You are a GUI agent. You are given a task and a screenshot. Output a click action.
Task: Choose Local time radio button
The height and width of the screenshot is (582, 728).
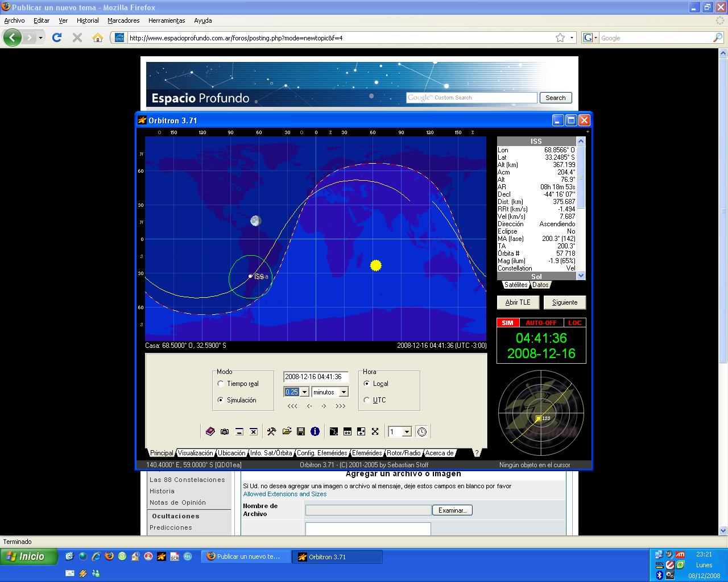click(367, 384)
